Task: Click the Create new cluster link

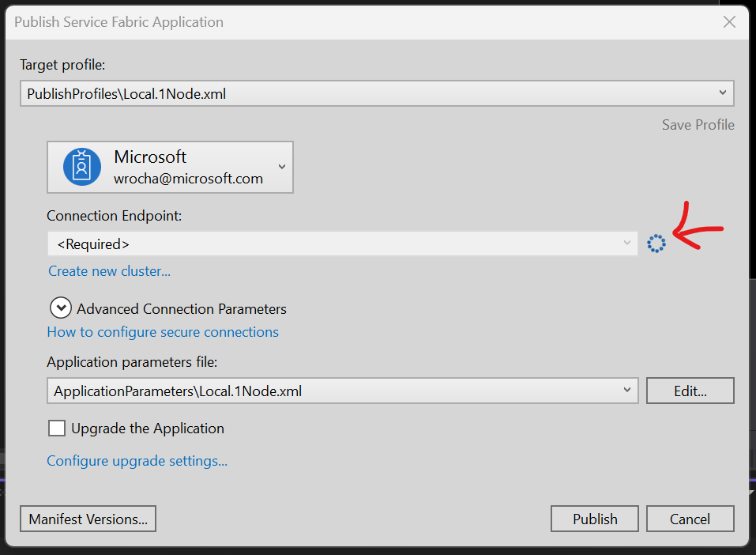Action: click(x=110, y=271)
